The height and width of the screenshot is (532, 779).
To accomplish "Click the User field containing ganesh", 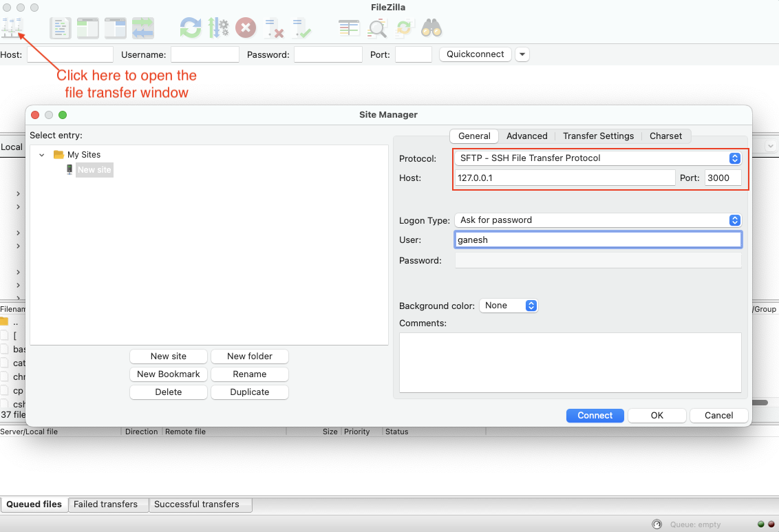I will (x=598, y=240).
